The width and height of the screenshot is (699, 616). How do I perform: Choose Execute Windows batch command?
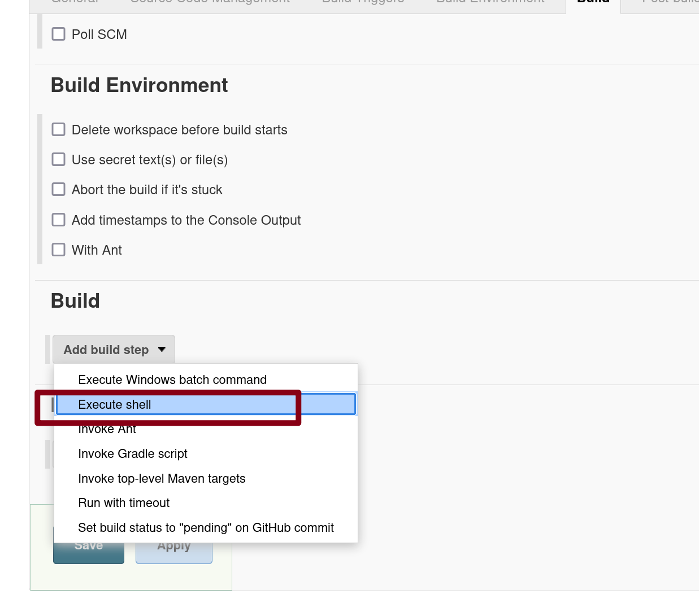(172, 380)
